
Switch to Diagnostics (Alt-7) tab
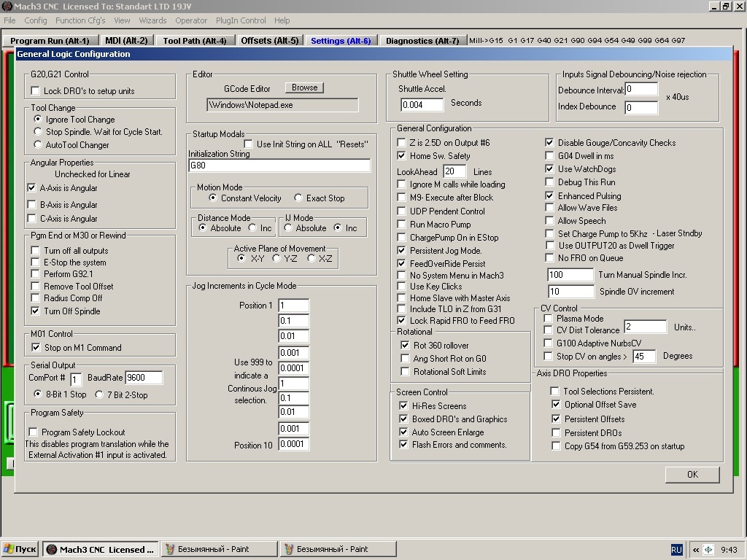422,41
